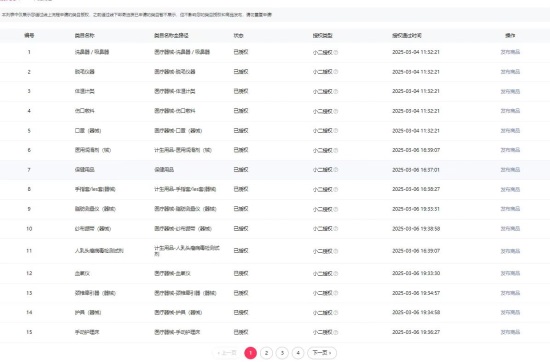This screenshot has height=362, width=550.
Task: Click 发布商品 link in row 2
Action: point(510,72)
